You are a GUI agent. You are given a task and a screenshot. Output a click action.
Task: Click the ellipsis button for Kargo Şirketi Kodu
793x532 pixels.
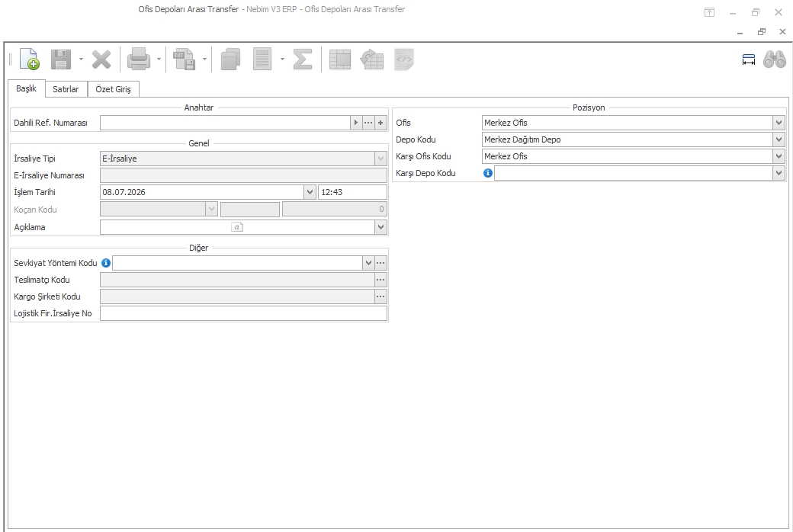coord(380,296)
